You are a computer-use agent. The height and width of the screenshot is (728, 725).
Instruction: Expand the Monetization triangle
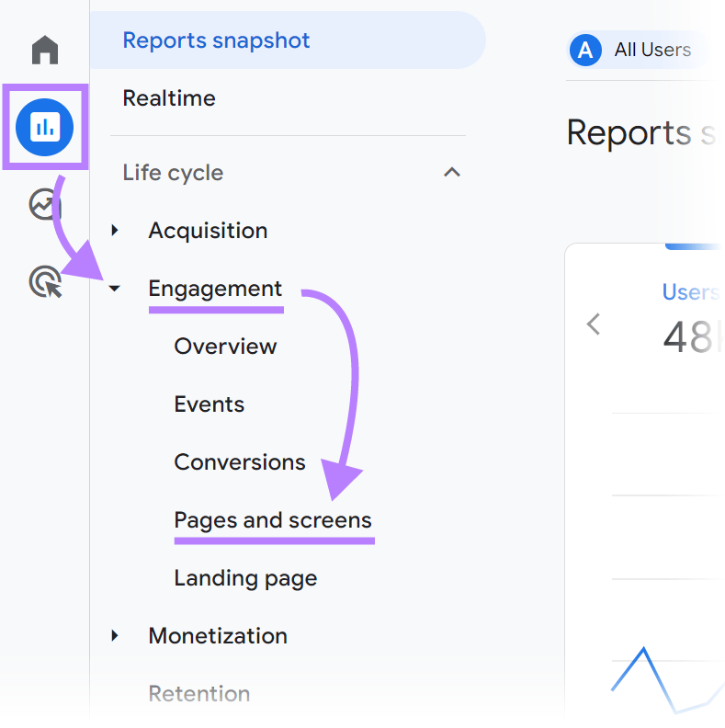tap(115, 635)
